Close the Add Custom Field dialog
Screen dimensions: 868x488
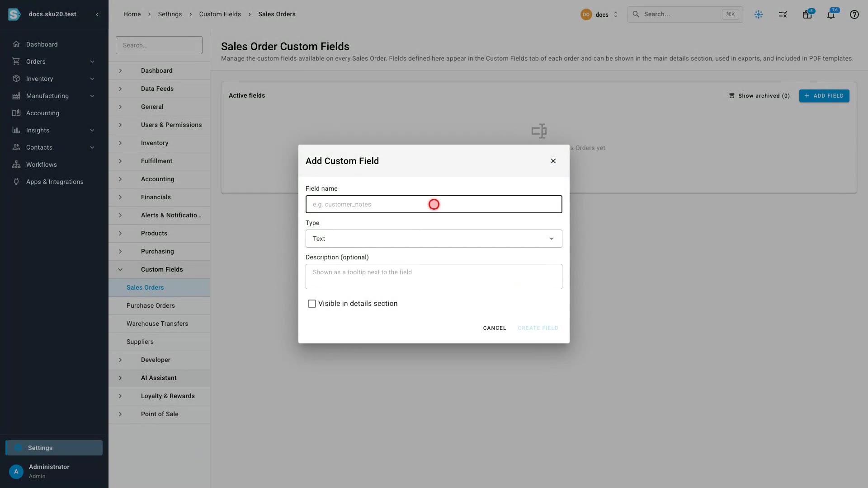(x=553, y=161)
